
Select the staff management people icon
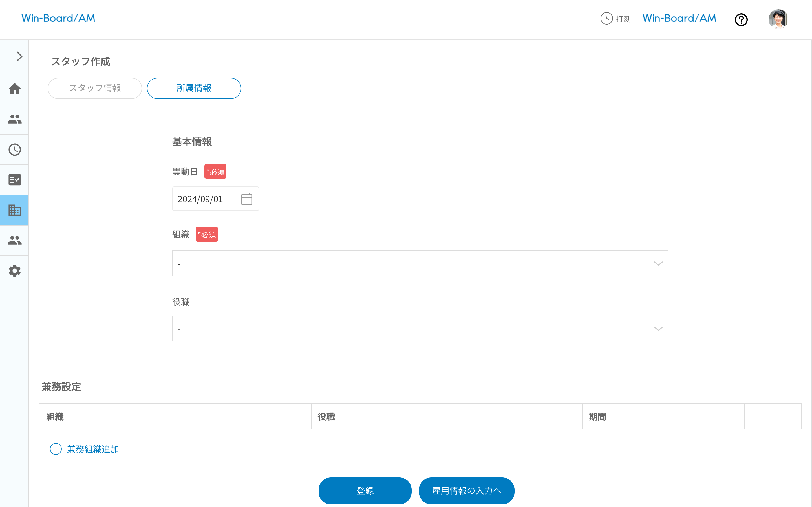point(14,119)
